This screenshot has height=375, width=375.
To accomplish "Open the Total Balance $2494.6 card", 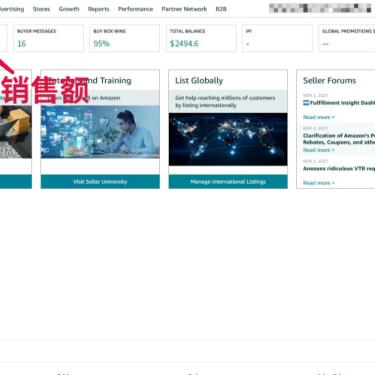I will pos(201,38).
